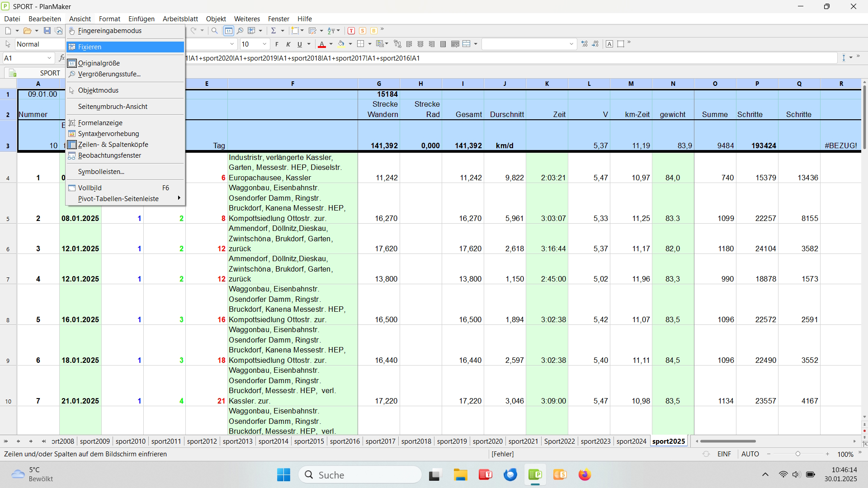Click the zoom slider handle
Image resolution: width=868 pixels, height=488 pixels.
point(798,454)
